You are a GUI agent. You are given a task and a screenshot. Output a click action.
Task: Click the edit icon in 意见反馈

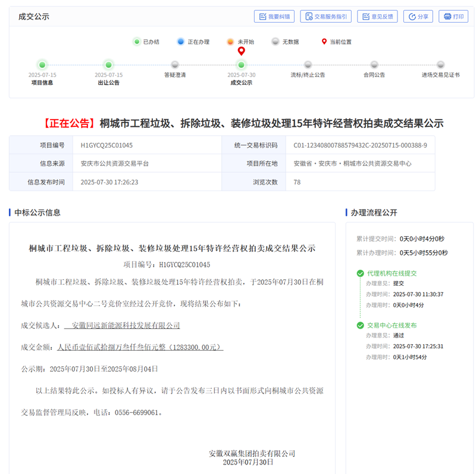pos(366,17)
